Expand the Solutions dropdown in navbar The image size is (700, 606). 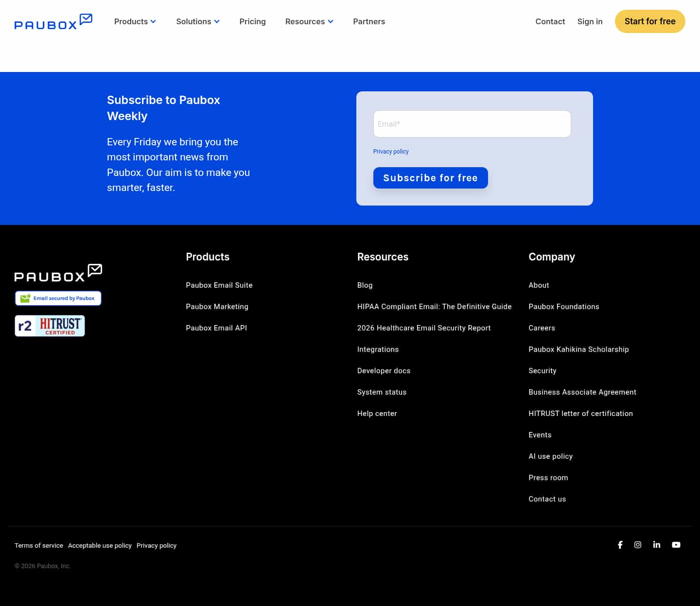[x=198, y=21]
